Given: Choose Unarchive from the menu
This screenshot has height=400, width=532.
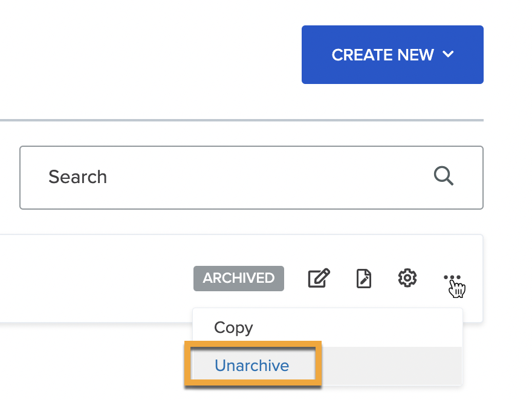Looking at the screenshot, I should pos(328,366).
